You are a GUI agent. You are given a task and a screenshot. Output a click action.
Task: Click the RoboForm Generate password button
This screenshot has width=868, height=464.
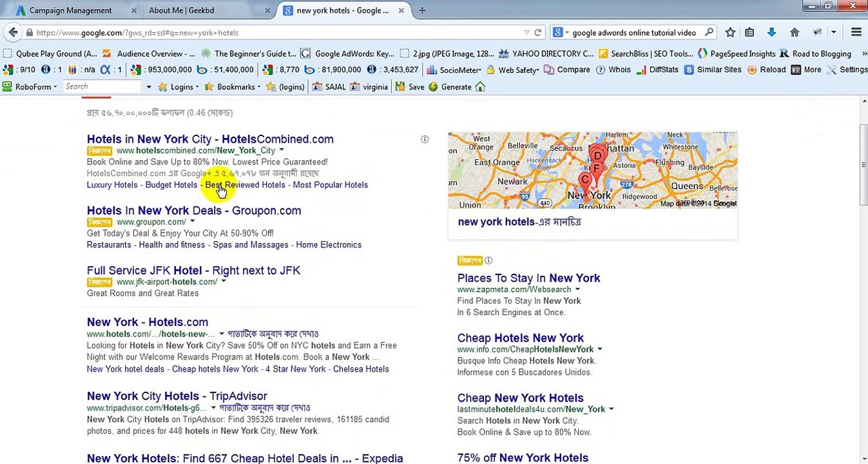[450, 87]
